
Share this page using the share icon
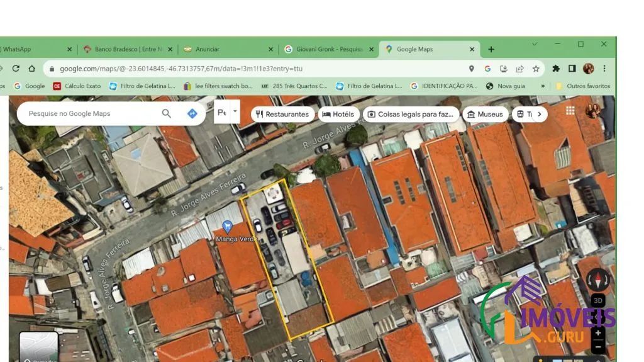click(519, 69)
